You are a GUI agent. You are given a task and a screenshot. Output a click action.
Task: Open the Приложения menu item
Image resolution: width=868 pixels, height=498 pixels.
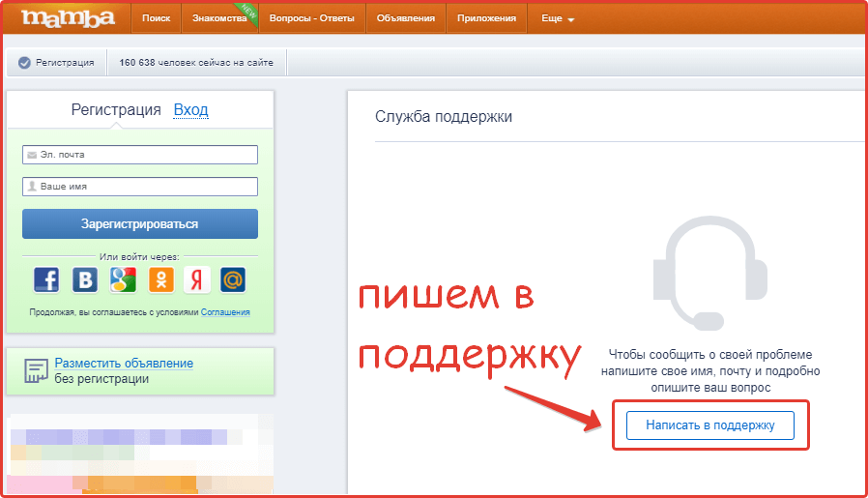click(486, 18)
